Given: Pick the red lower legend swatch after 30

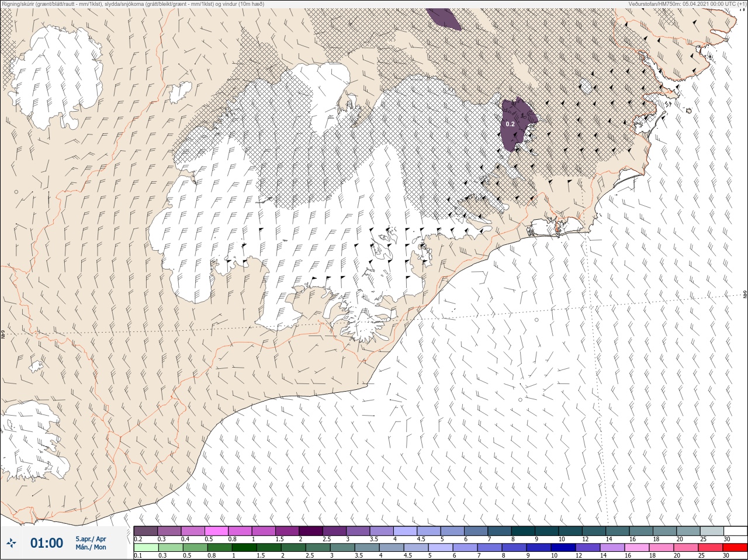Looking at the screenshot, I should coord(735,548).
